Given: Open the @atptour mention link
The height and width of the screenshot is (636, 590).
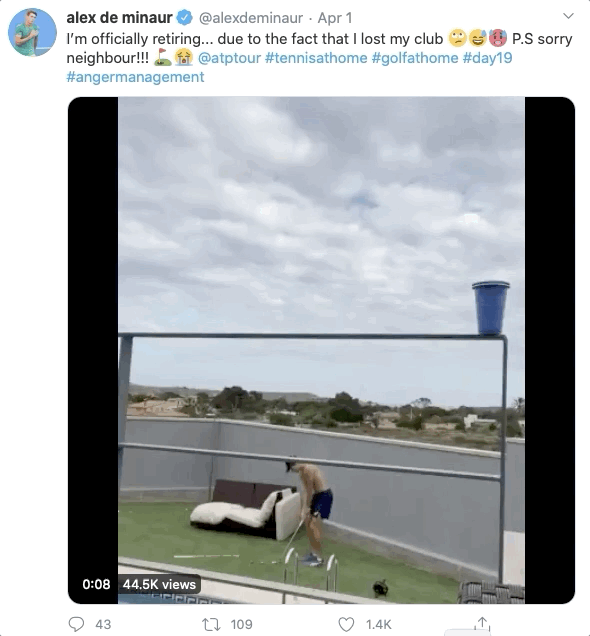Looking at the screenshot, I should 229,58.
